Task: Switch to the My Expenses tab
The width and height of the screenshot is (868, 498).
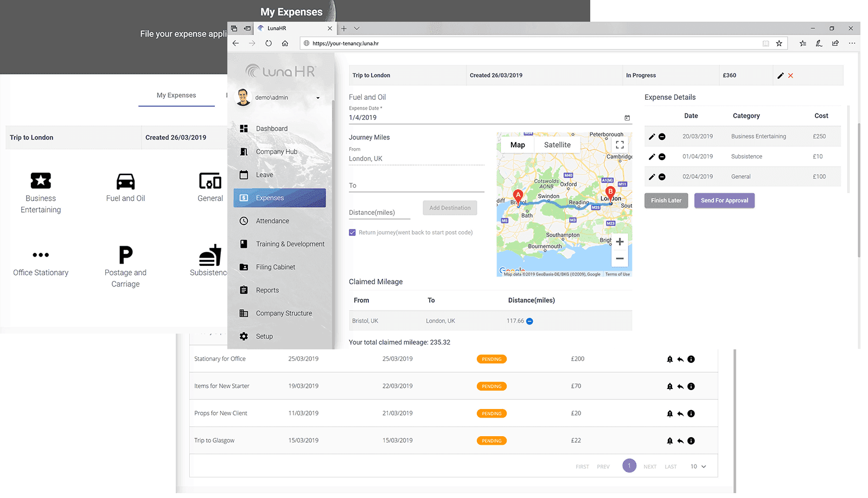Action: [176, 95]
